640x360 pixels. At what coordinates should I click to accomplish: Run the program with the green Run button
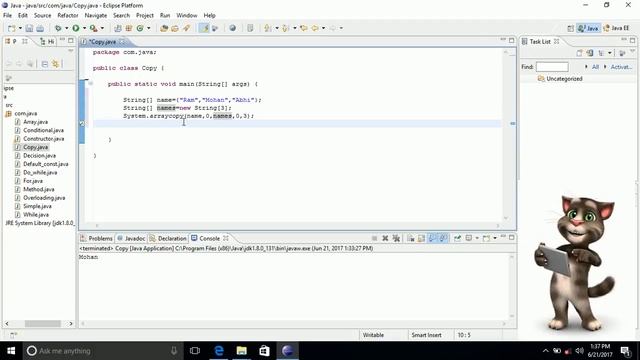tap(76, 28)
